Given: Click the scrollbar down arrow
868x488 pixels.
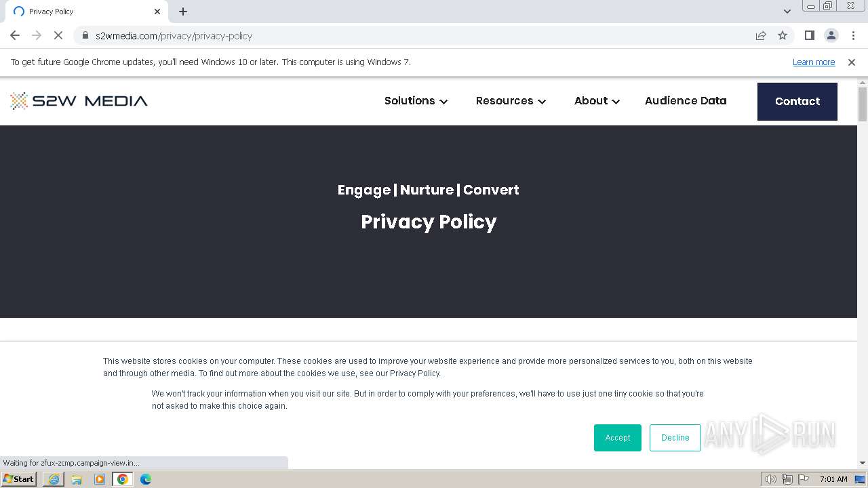Looking at the screenshot, I should point(863,464).
